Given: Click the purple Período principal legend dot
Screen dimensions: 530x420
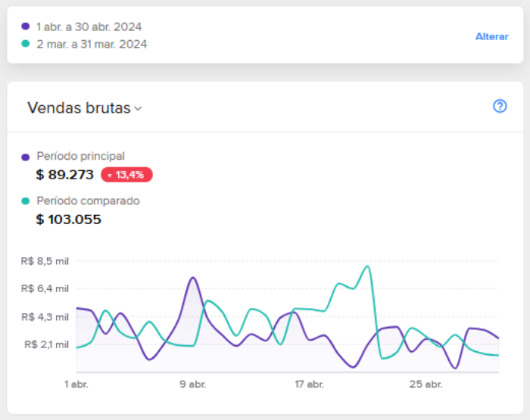Looking at the screenshot, I should [25, 157].
